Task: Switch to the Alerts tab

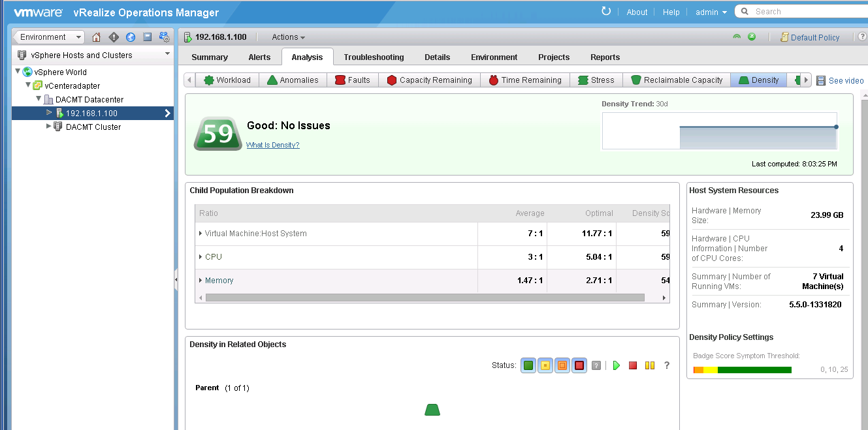Action: pyautogui.click(x=259, y=57)
